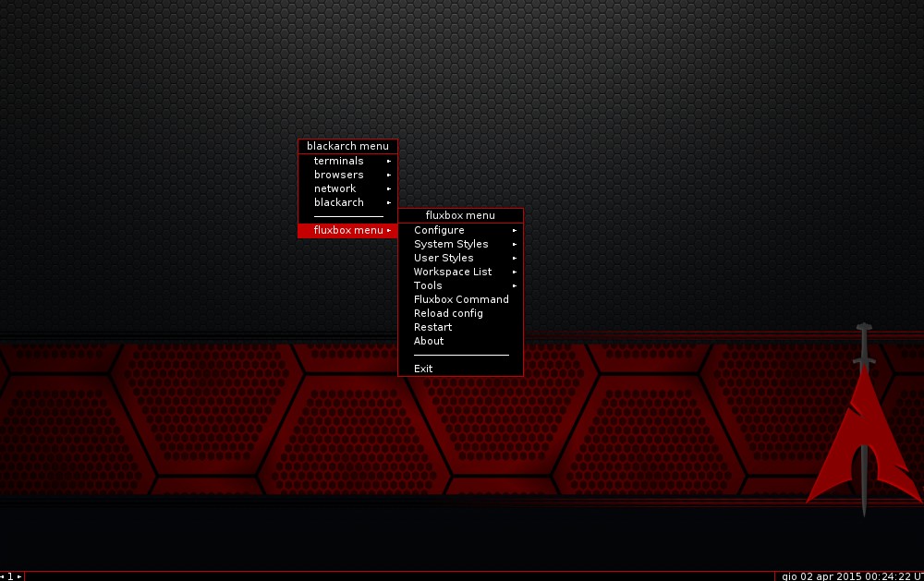Click the clock showing gio 02 apr 2015
The image size is (924, 581).
point(850,576)
